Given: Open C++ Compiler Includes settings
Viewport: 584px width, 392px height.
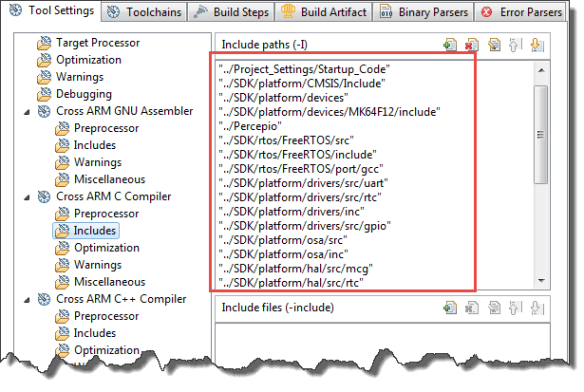Looking at the screenshot, I should [85, 333].
